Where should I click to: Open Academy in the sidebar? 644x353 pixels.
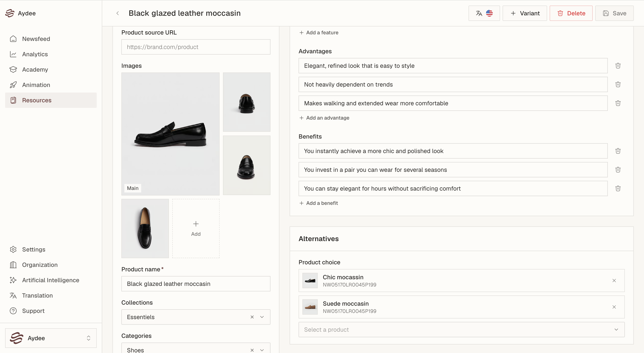51,69
